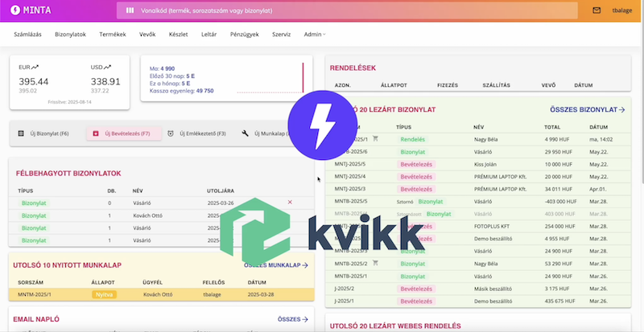Click the FELELŐS column header
The image size is (644, 332).
213,282
